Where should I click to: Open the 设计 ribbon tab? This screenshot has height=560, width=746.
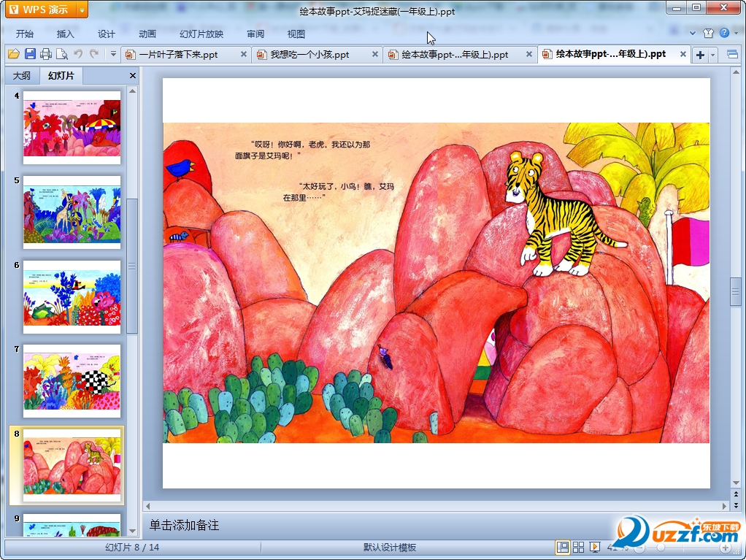(106, 34)
